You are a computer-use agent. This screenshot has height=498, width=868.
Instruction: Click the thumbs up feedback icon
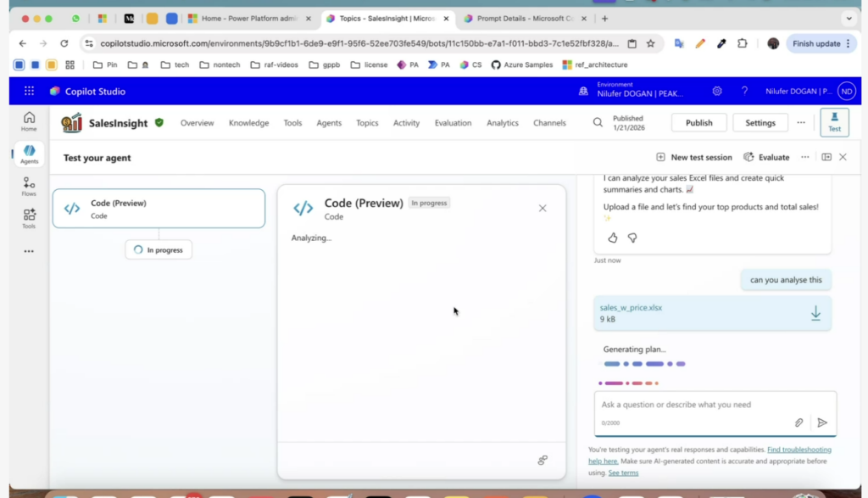pos(613,238)
